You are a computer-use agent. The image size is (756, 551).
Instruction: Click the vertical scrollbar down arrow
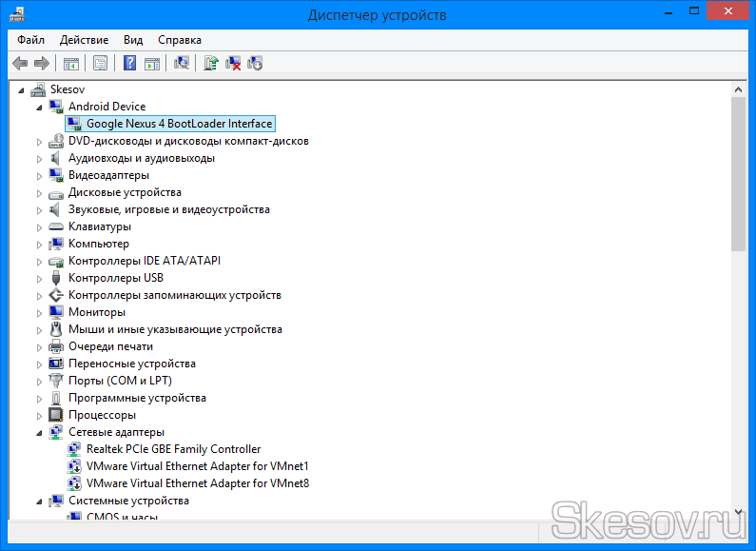[739, 512]
